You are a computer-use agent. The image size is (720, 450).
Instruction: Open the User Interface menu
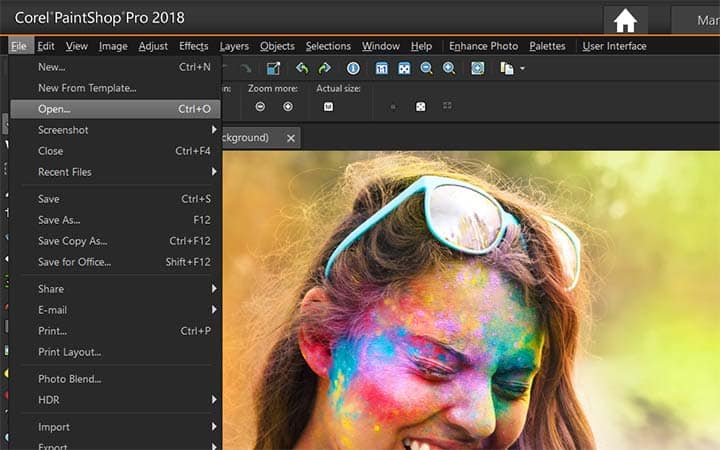pyautogui.click(x=614, y=46)
